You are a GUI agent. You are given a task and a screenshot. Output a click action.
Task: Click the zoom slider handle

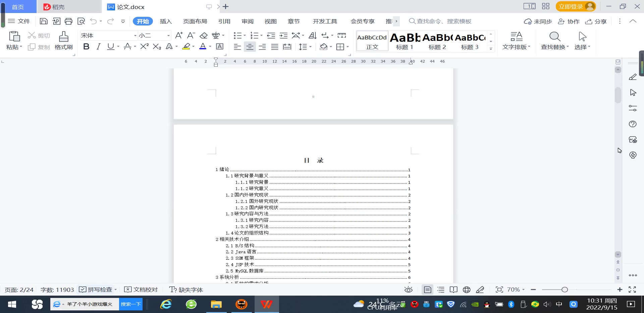pyautogui.click(x=565, y=290)
